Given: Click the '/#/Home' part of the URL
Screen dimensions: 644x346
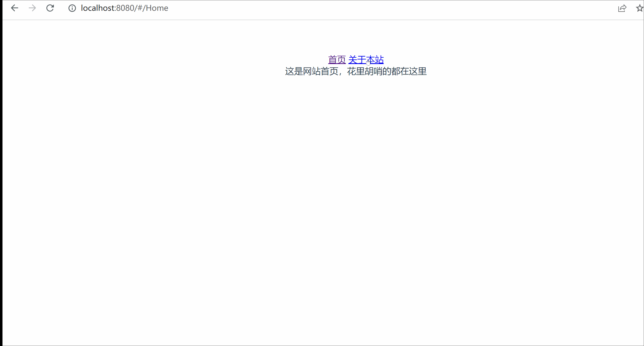Looking at the screenshot, I should click(151, 8).
